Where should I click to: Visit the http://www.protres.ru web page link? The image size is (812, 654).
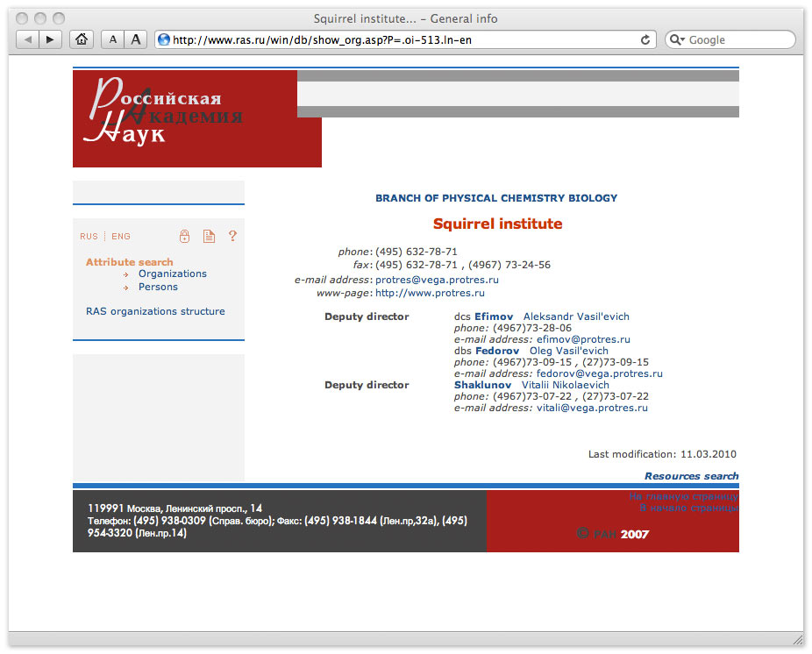[430, 293]
